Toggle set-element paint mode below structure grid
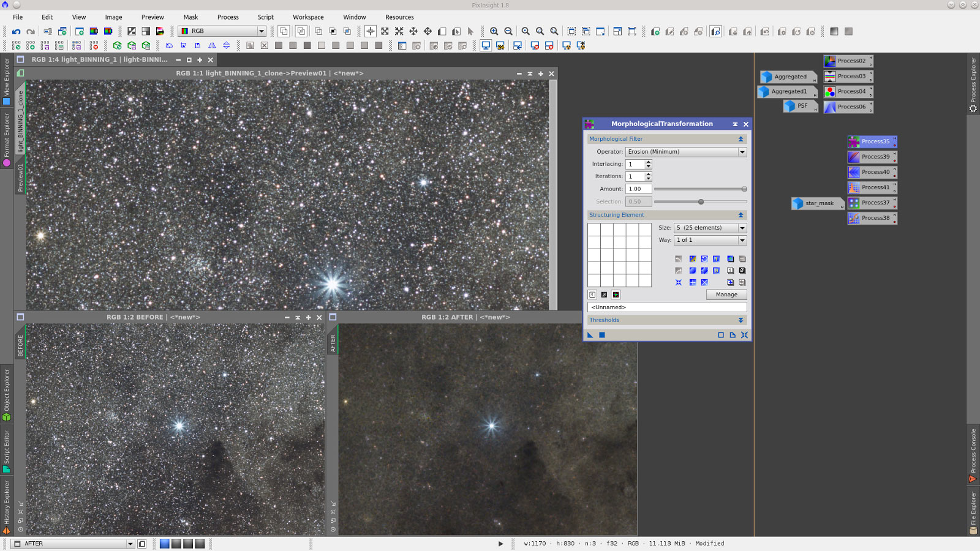The width and height of the screenshot is (980, 551). [x=592, y=294]
